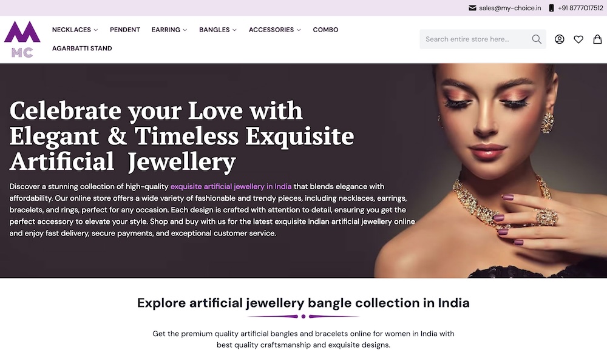607x364 pixels.
Task: Open the Pendent menu item
Action: pos(125,30)
